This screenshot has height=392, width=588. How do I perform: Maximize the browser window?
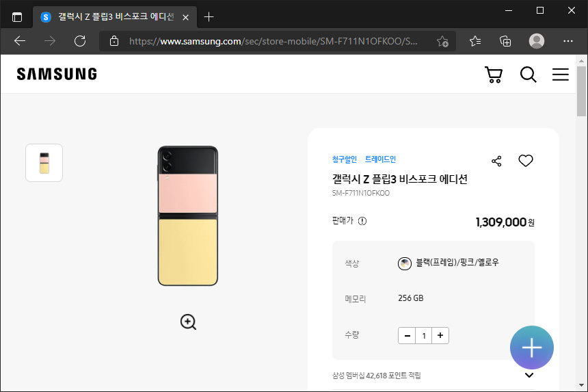coord(540,10)
